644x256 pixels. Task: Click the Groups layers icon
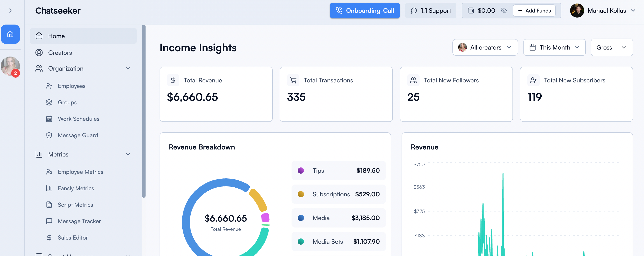pos(49,102)
